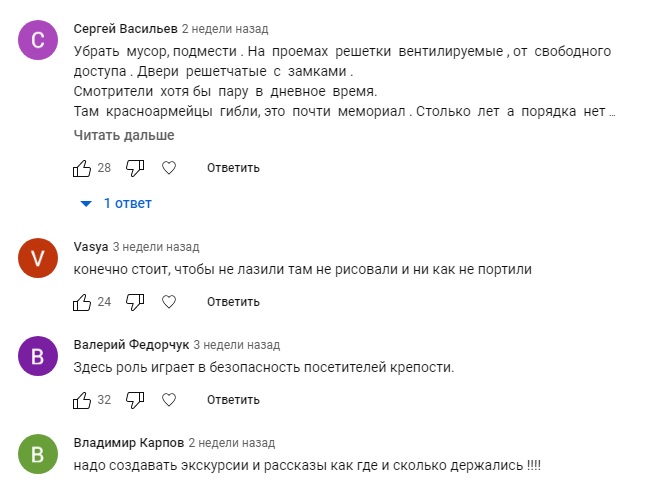The image size is (670, 484).
Task: Heart Валерий Федорчук's comment
Action: (169, 401)
